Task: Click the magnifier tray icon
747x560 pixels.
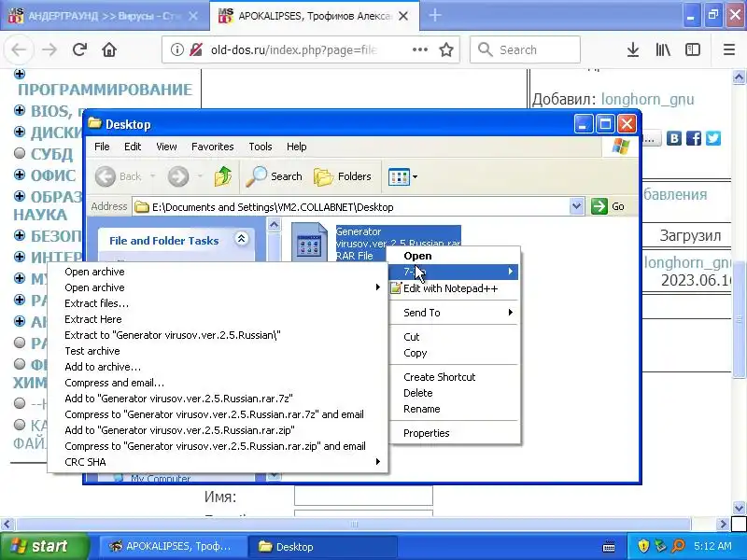Action: pos(678,546)
